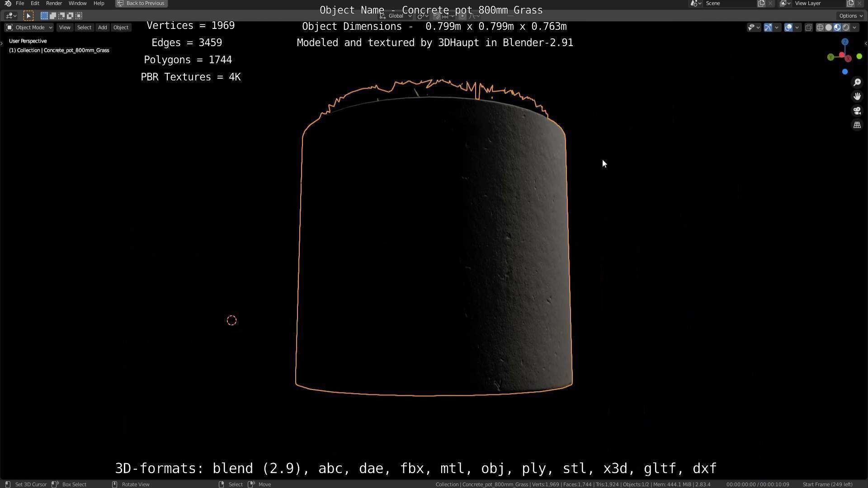Open the viewport shading options dropdown arrow

point(854,28)
